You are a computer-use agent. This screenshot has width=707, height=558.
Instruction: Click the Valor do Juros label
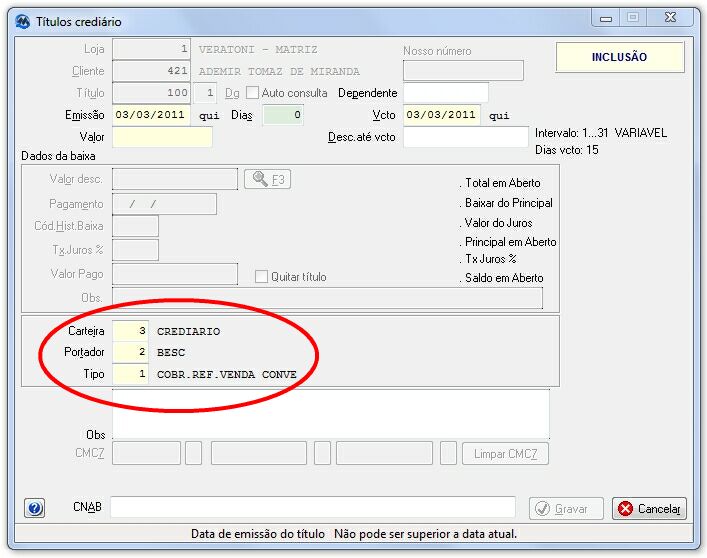click(498, 223)
